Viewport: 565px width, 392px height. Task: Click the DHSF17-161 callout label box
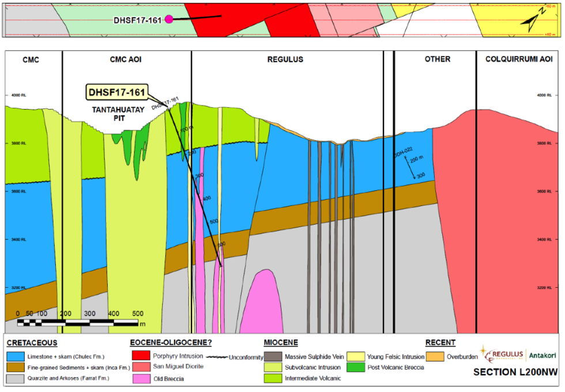[116, 92]
